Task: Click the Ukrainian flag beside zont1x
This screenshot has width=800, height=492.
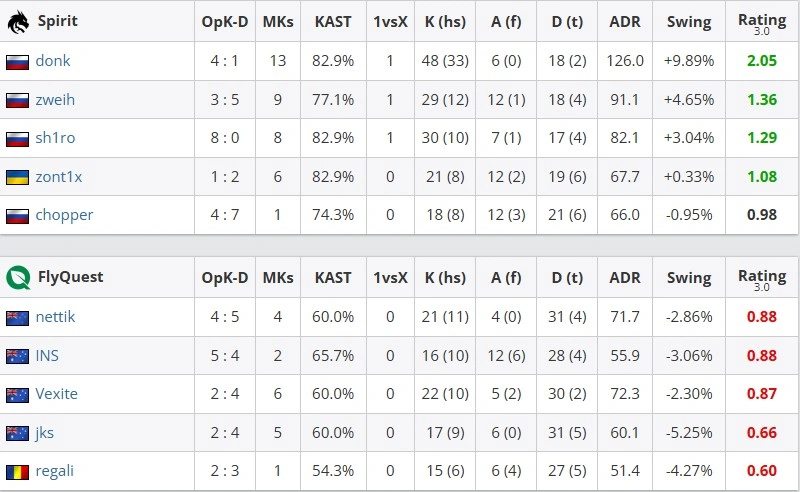Action: pos(17,178)
